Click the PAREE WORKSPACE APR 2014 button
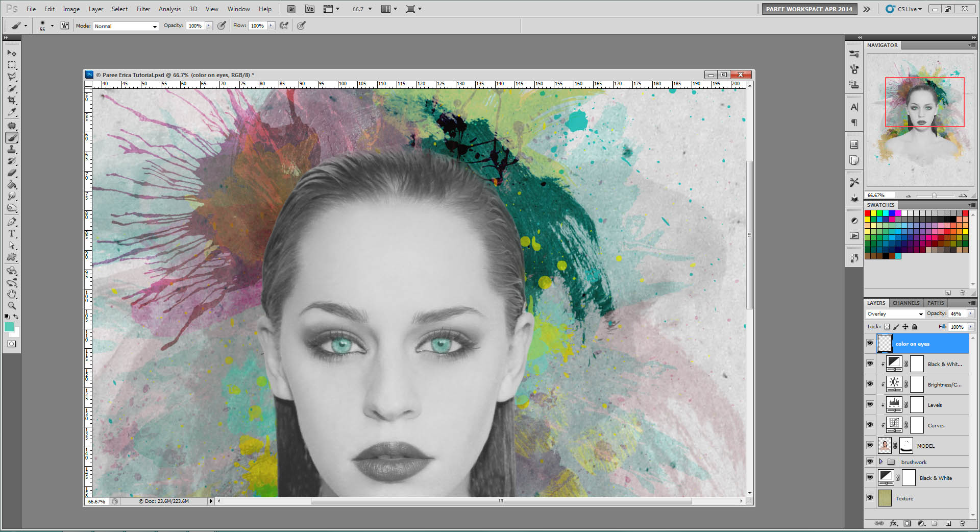980x532 pixels. coord(808,9)
